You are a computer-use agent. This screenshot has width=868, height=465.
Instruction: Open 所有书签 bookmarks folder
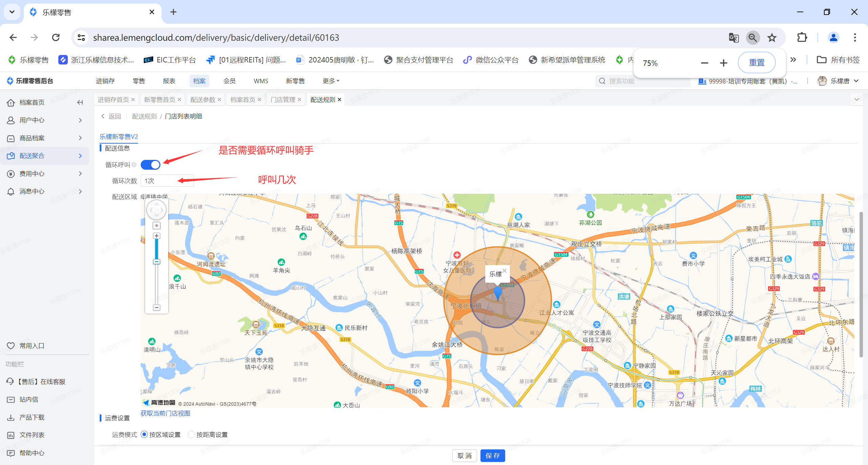838,60
